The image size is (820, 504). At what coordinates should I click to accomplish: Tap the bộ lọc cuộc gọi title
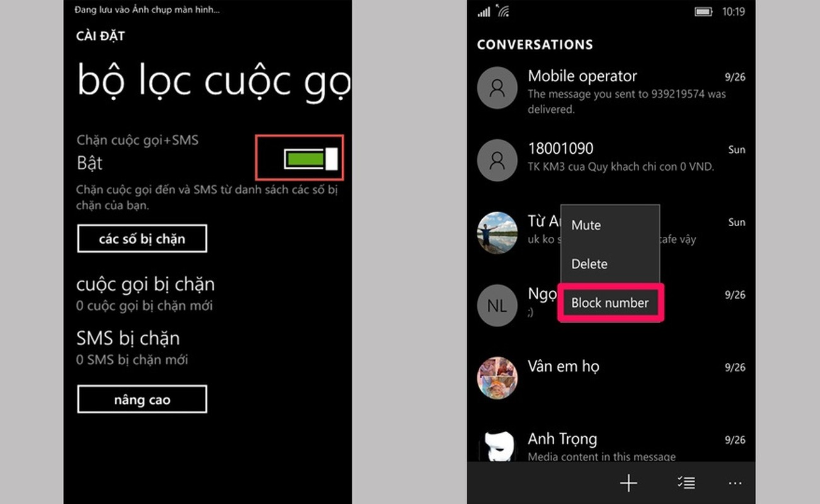[x=214, y=82]
